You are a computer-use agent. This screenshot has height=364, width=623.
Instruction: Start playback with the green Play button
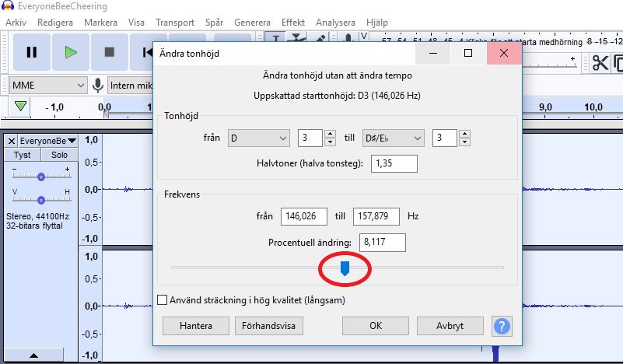71,52
